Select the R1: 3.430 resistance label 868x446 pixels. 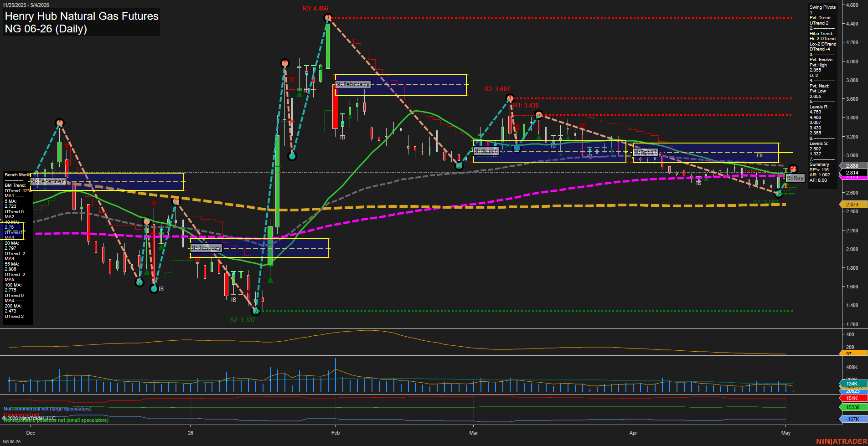526,105
